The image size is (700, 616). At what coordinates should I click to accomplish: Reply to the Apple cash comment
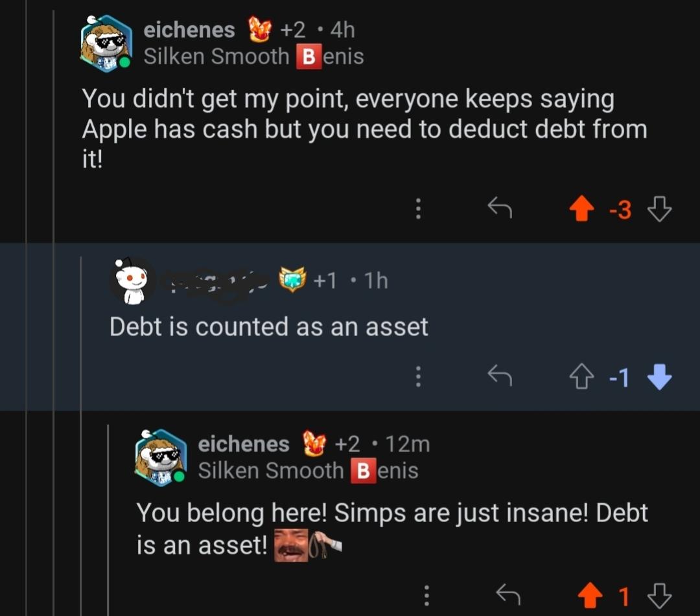point(500,209)
